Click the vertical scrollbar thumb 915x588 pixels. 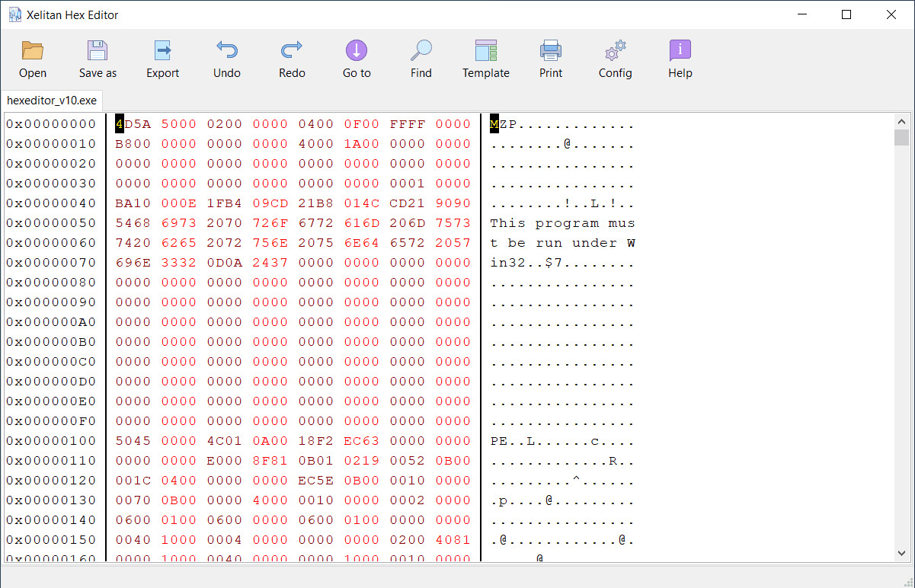pos(902,137)
